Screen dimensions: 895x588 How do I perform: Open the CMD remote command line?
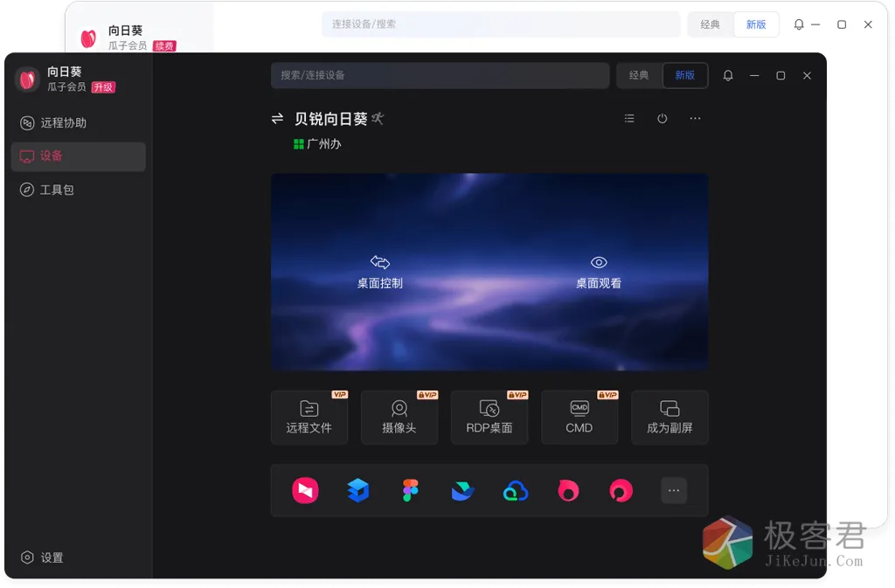(x=579, y=418)
